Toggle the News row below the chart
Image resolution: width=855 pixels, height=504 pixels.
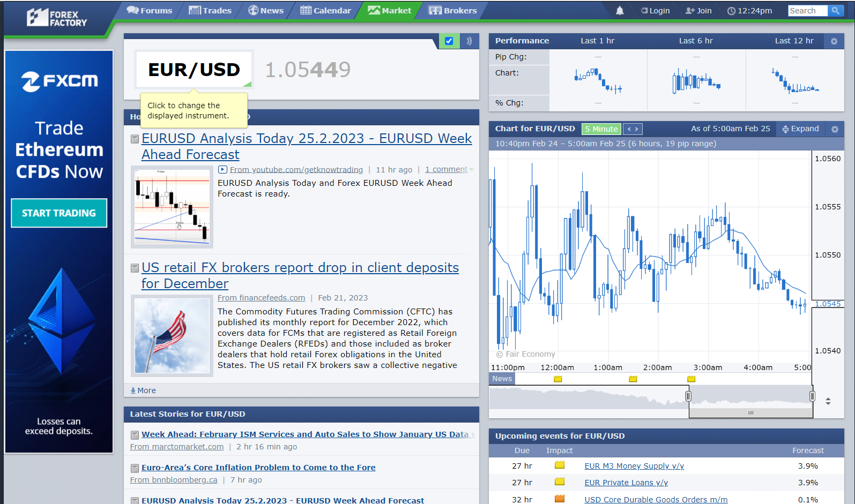click(502, 379)
